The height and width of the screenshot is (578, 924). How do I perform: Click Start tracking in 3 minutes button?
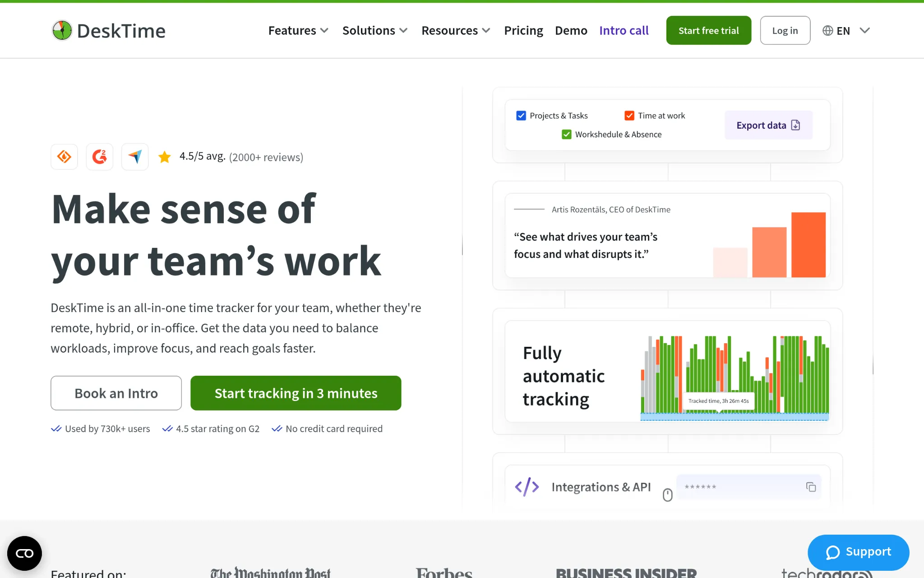(x=296, y=393)
